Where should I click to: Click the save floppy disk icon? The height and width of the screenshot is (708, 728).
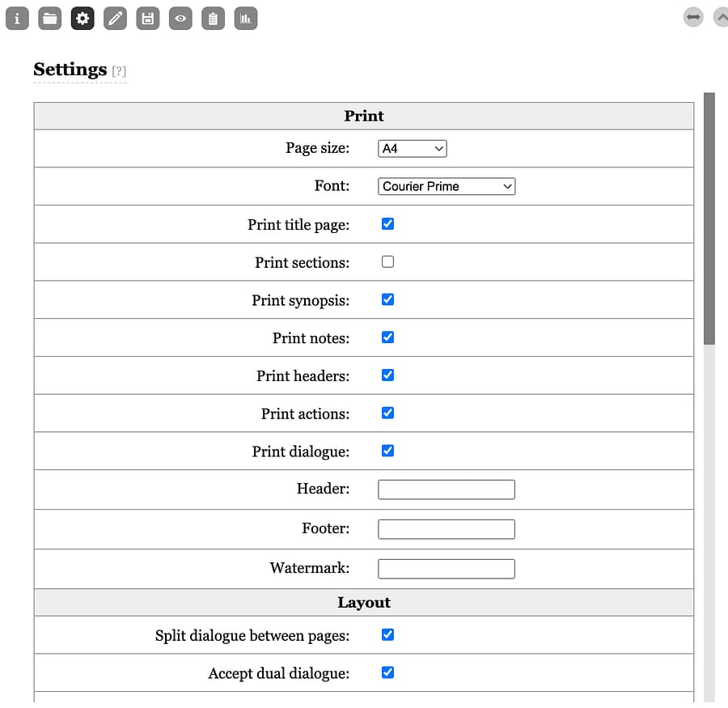147,18
